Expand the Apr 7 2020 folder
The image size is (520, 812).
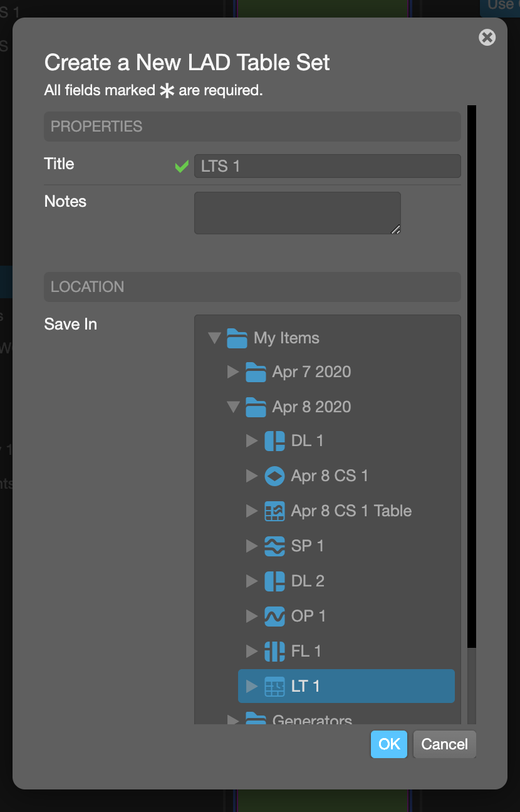[233, 372]
